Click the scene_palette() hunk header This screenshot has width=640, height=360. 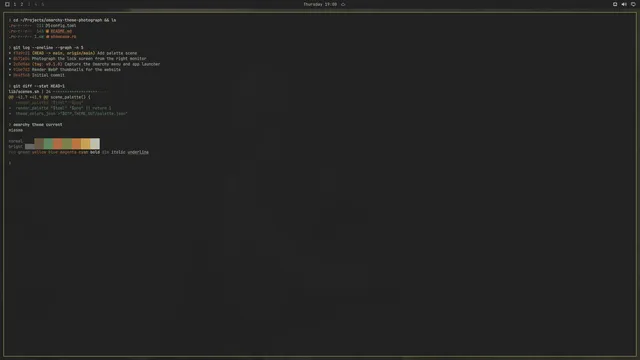49,97
